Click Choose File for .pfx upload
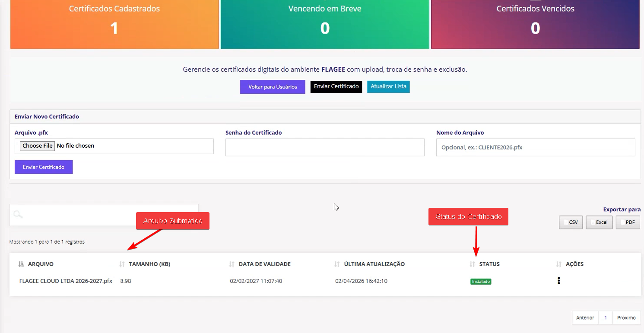Image resolution: width=644 pixels, height=333 pixels. coord(38,146)
